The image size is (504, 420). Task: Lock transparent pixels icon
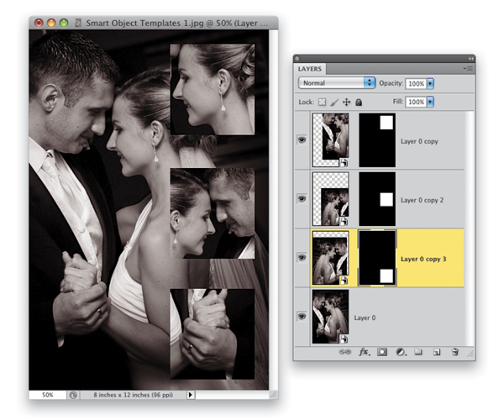point(322,102)
